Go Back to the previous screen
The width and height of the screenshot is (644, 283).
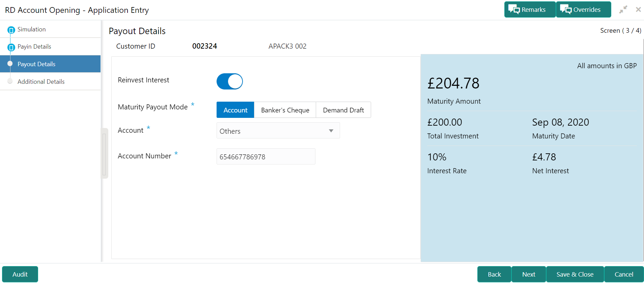click(494, 274)
